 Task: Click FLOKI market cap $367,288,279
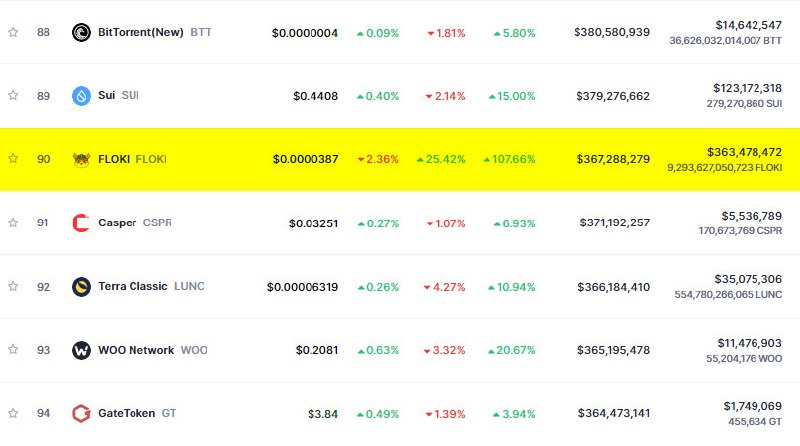[613, 159]
